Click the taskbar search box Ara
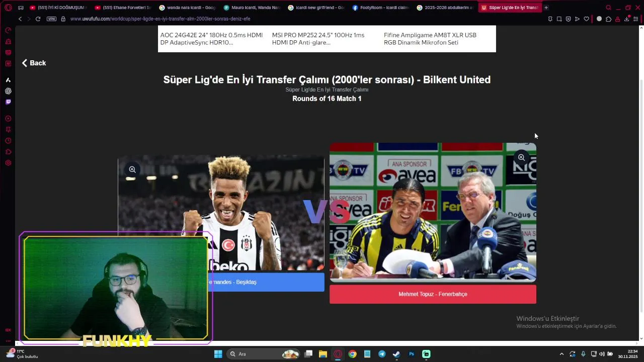The width and height of the screenshot is (644, 362). click(263, 354)
